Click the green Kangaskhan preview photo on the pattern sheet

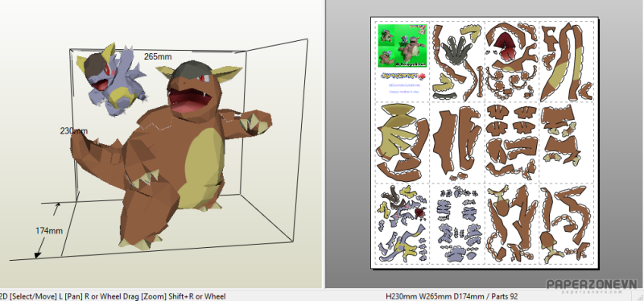coord(402,46)
